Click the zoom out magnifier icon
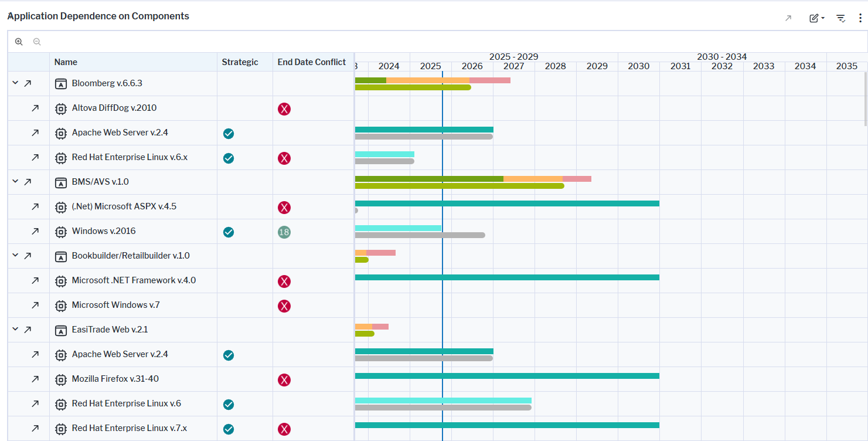 [37, 42]
